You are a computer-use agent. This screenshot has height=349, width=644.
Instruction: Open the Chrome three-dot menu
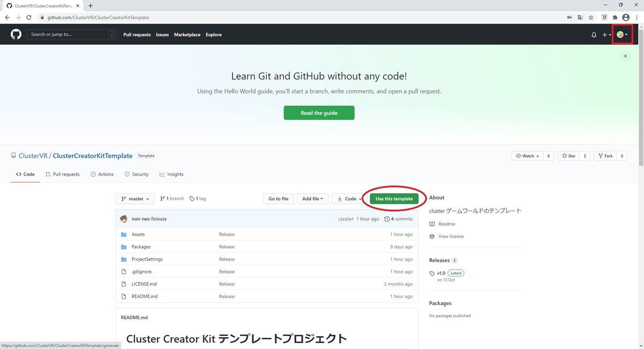[x=636, y=17]
